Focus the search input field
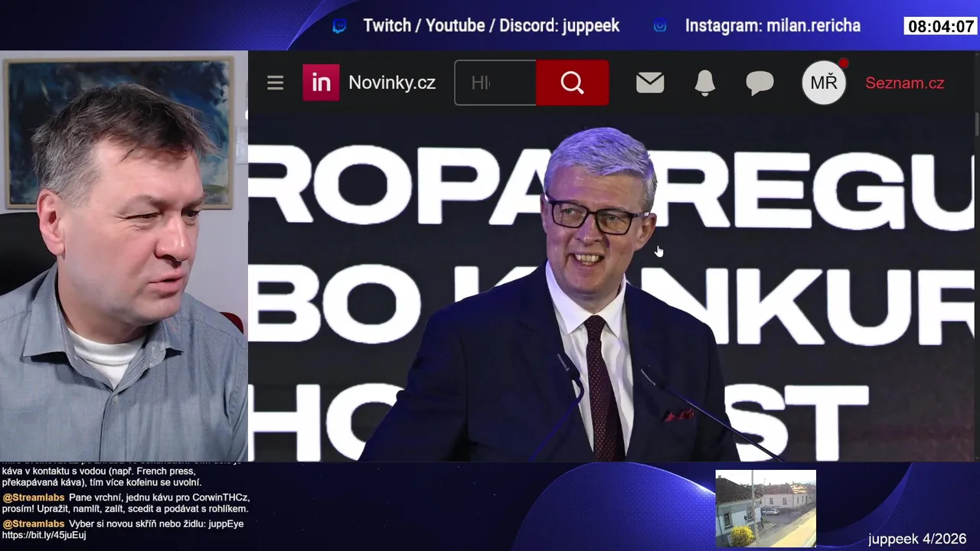This screenshot has height=551, width=980. [495, 83]
